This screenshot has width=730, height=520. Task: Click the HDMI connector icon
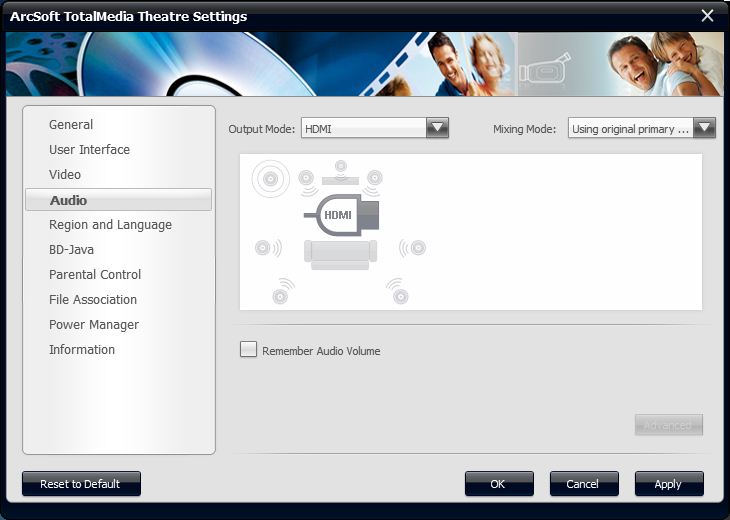[342, 215]
